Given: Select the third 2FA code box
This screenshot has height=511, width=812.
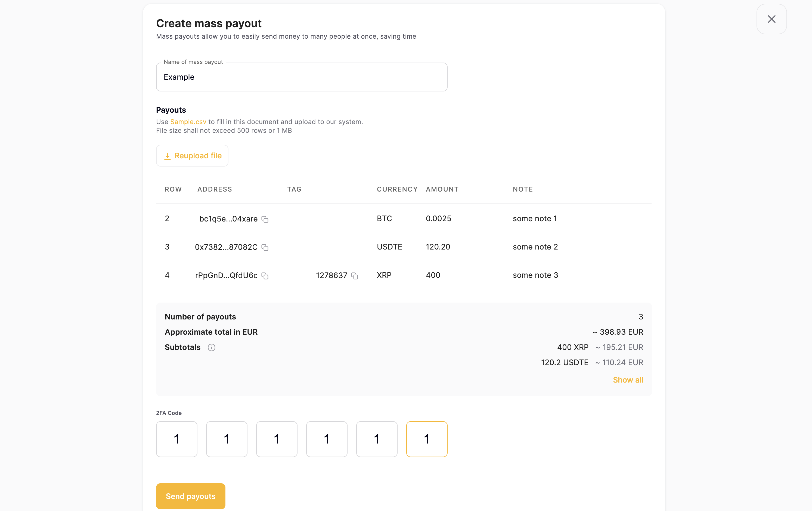Looking at the screenshot, I should pyautogui.click(x=277, y=439).
